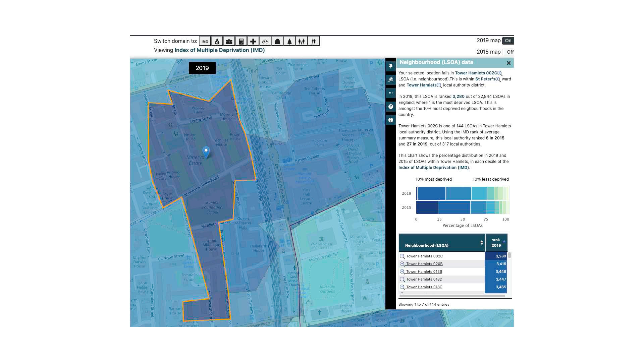Select Health domain (plus cross icon)

(253, 41)
